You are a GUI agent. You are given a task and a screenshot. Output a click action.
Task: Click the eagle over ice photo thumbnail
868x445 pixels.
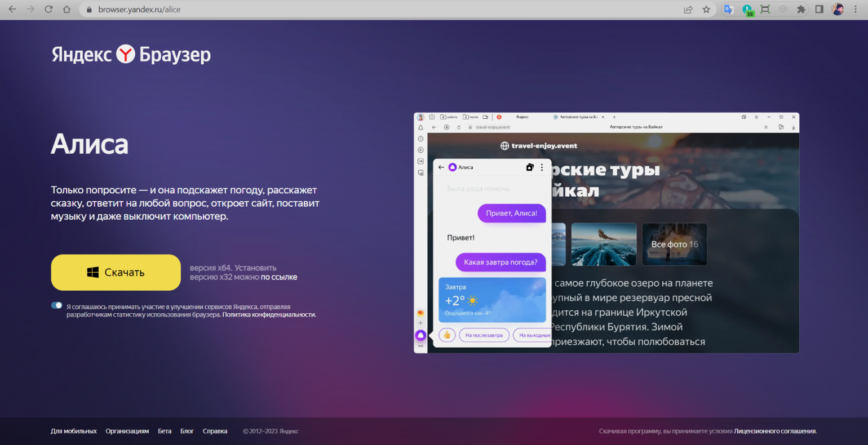point(604,244)
